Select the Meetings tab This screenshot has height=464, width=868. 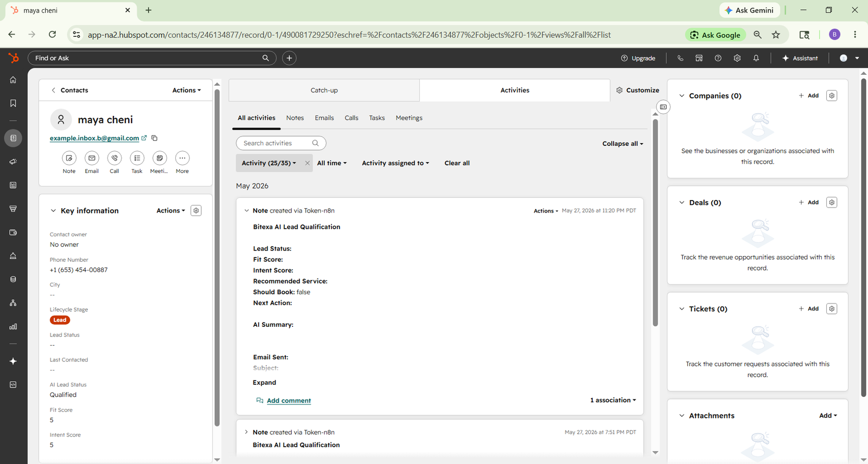(x=409, y=118)
